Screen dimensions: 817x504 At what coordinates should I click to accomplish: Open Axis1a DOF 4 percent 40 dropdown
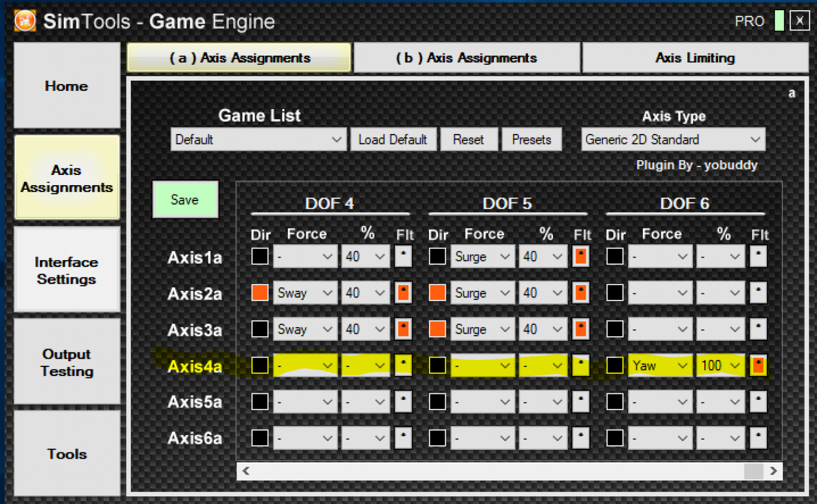point(366,256)
